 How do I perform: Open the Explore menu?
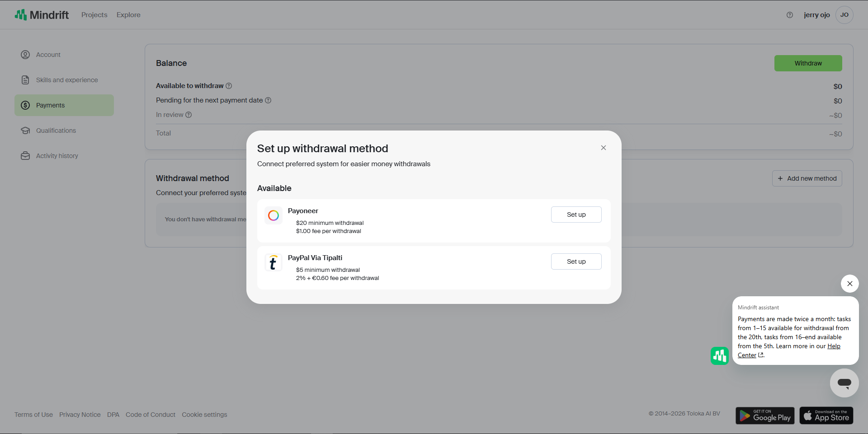(x=128, y=15)
